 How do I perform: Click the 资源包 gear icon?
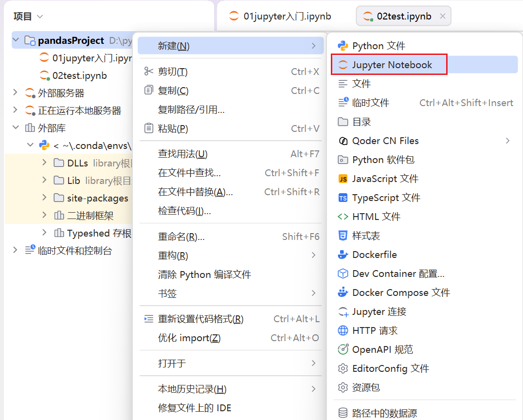pos(343,387)
